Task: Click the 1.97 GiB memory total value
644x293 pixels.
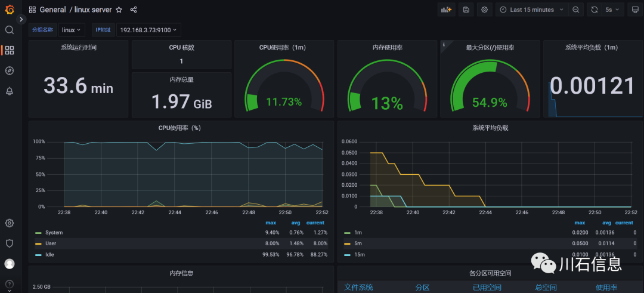Action: [181, 101]
